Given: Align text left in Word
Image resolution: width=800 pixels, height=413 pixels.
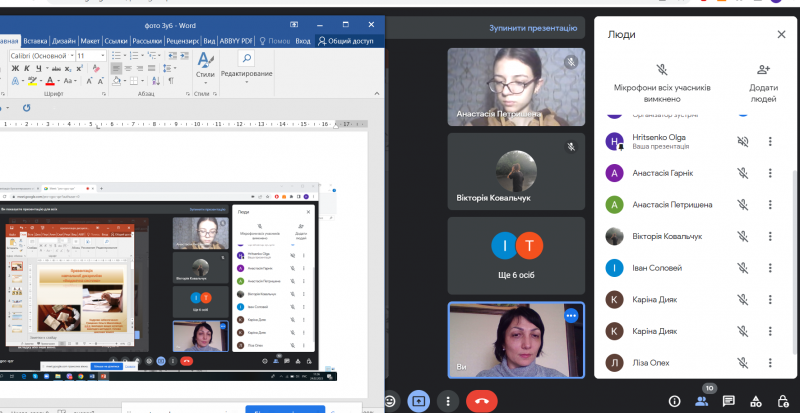Looking at the screenshot, I should tap(116, 68).
